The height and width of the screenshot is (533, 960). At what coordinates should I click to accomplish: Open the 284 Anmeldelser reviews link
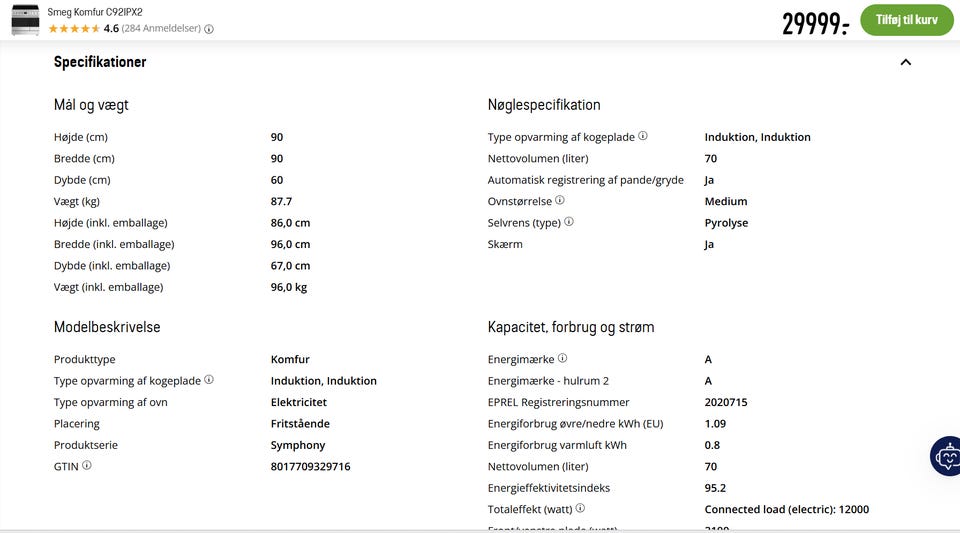(162, 28)
